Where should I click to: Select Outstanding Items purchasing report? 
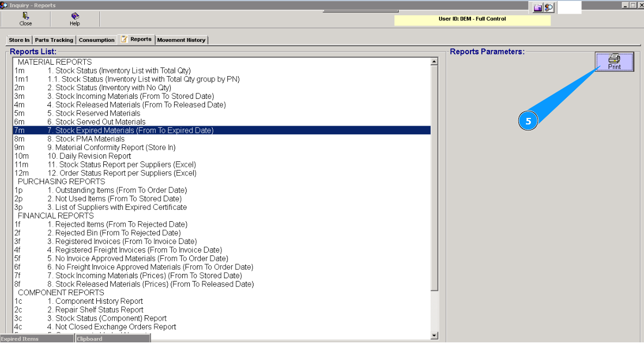[x=222, y=190]
